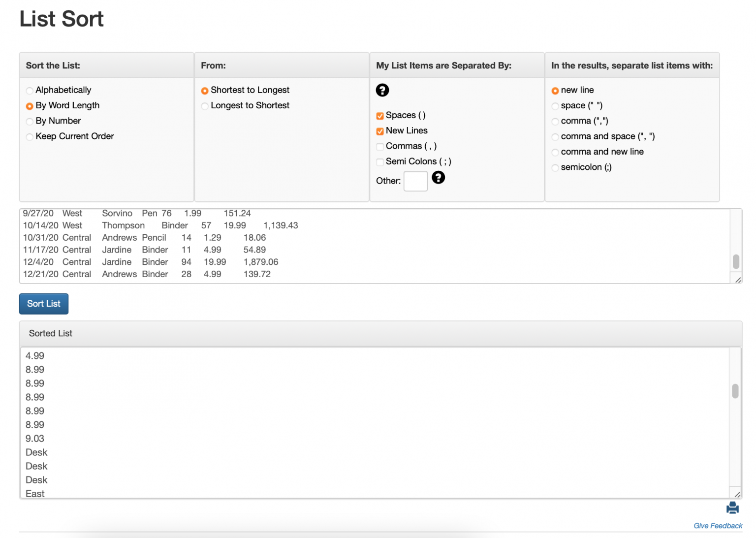
Task: Click the 9.03 entry in sorted list
Action: click(x=35, y=439)
